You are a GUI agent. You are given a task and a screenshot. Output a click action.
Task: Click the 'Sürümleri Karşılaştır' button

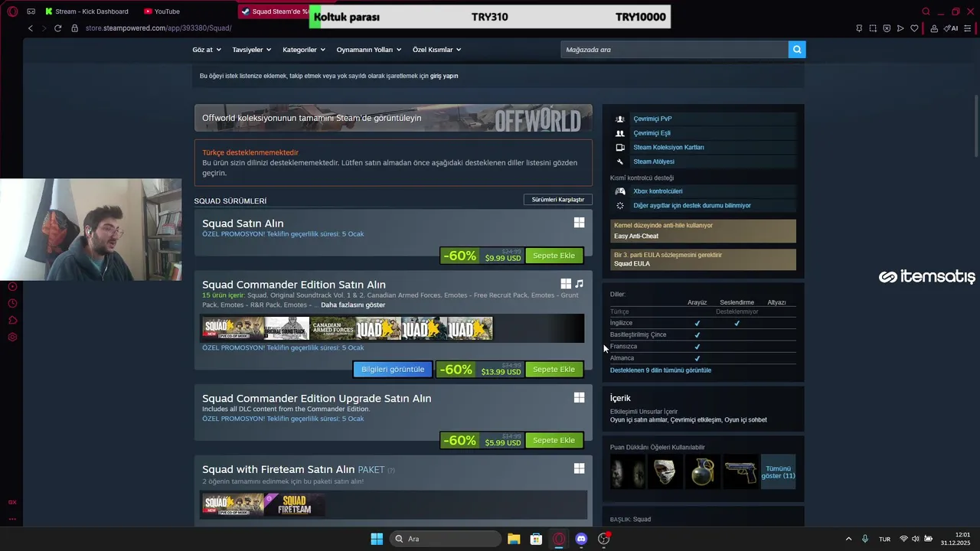(558, 200)
